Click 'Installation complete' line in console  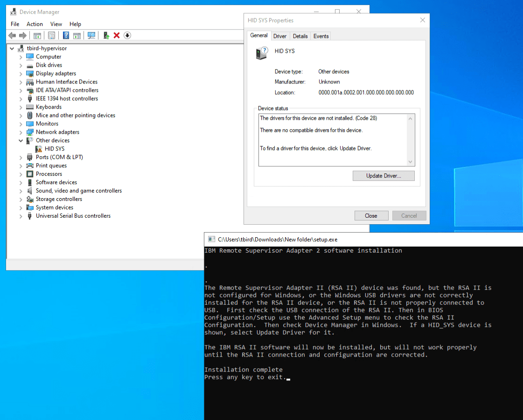click(x=244, y=369)
